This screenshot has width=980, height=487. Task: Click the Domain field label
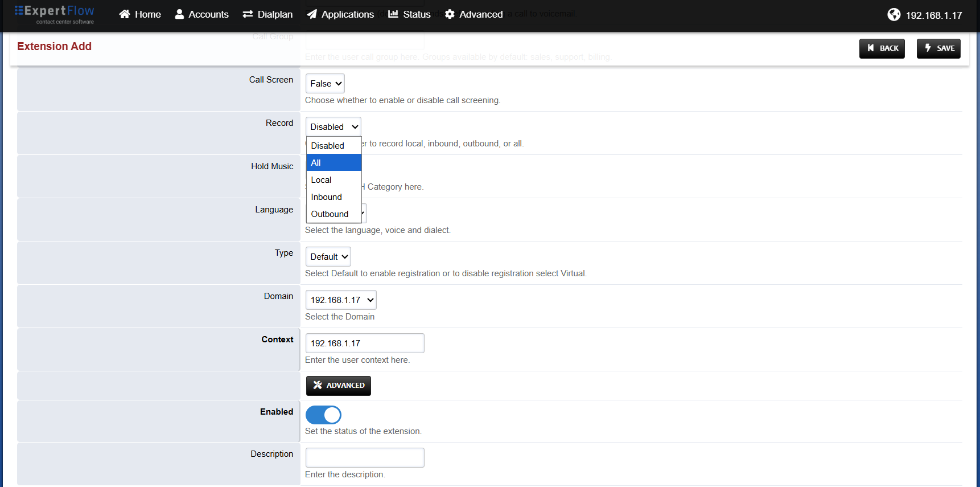279,296
